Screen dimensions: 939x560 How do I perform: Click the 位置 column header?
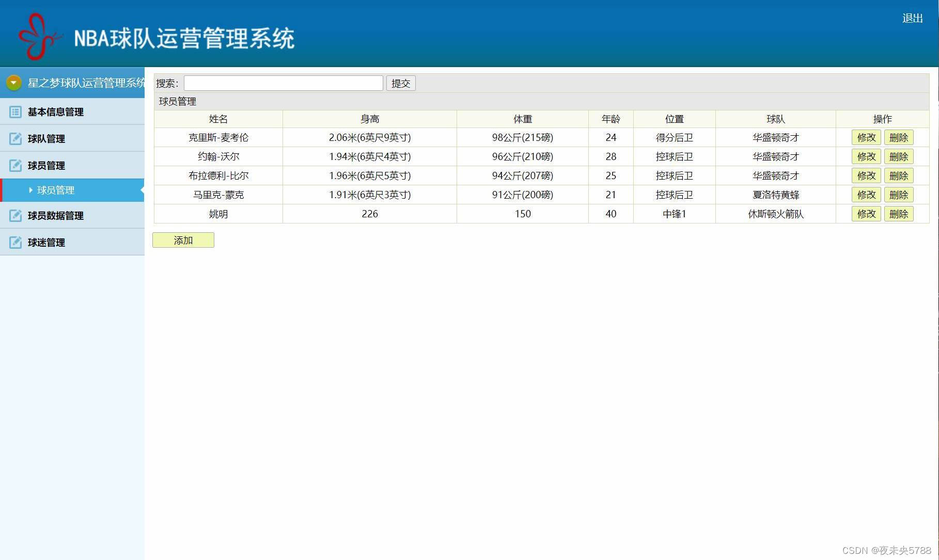675,119
